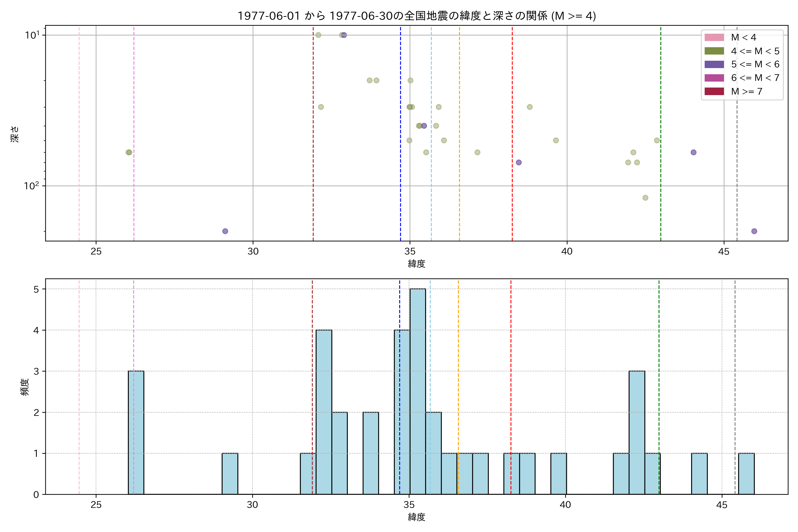Click the lowest green point near latitude 42.5
Screen dimensions: 798x532
(x=645, y=198)
